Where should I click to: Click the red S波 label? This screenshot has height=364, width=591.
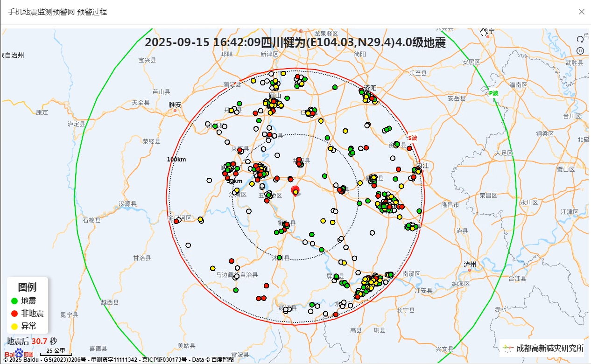[x=413, y=138]
